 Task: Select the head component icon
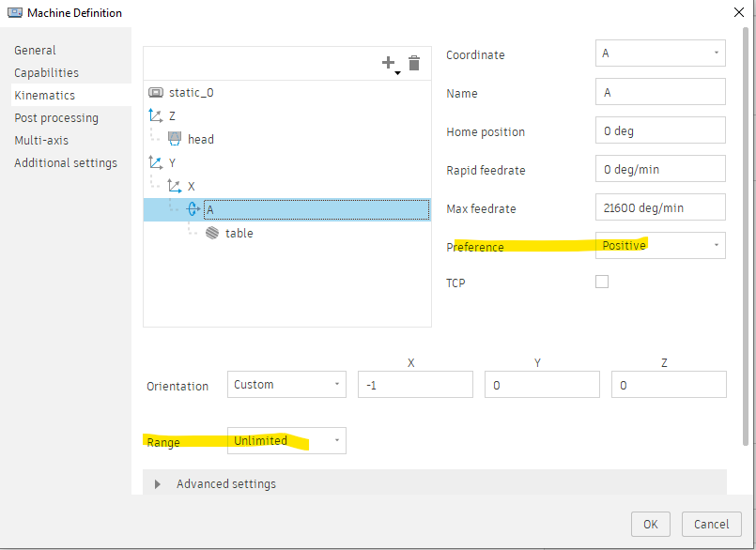[174, 139]
